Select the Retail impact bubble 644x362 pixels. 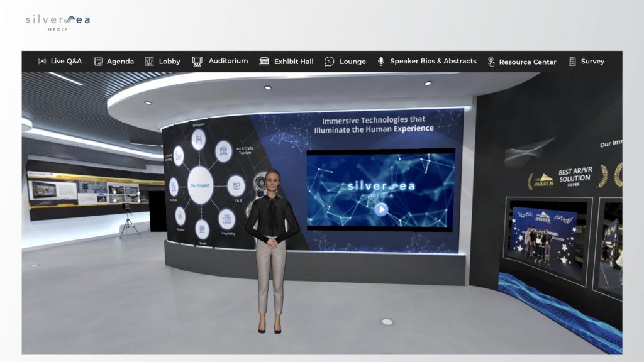[x=202, y=229]
